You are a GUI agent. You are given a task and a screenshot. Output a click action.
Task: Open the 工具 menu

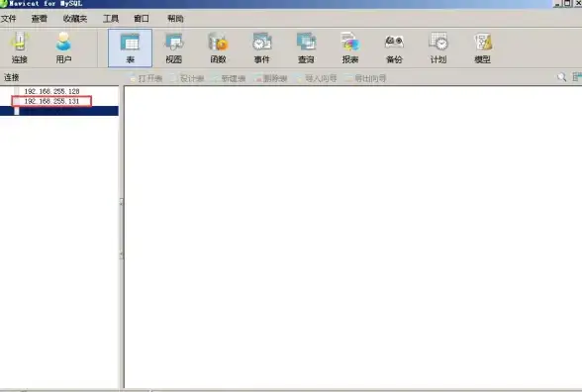point(111,18)
